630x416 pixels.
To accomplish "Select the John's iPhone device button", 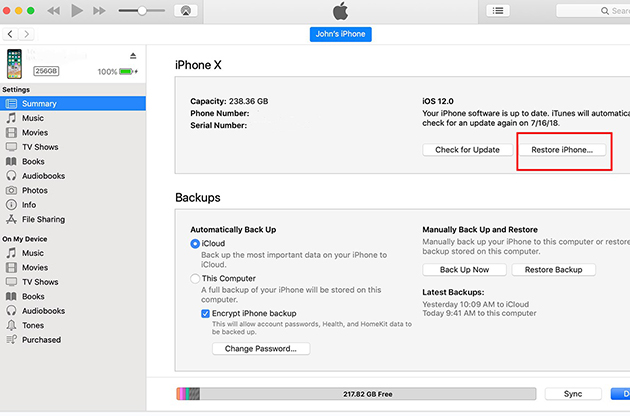I will coord(340,34).
